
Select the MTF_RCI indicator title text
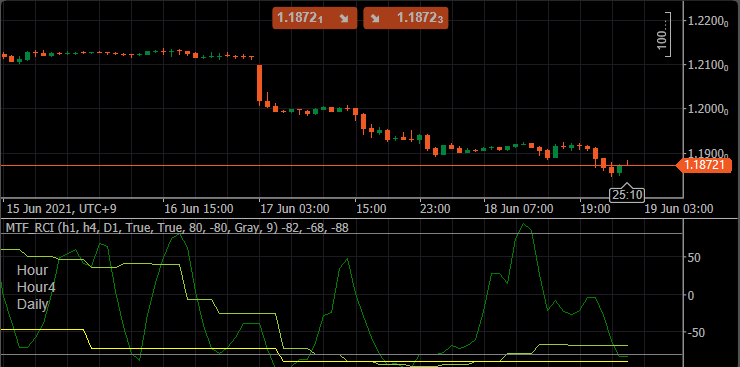[x=177, y=228]
